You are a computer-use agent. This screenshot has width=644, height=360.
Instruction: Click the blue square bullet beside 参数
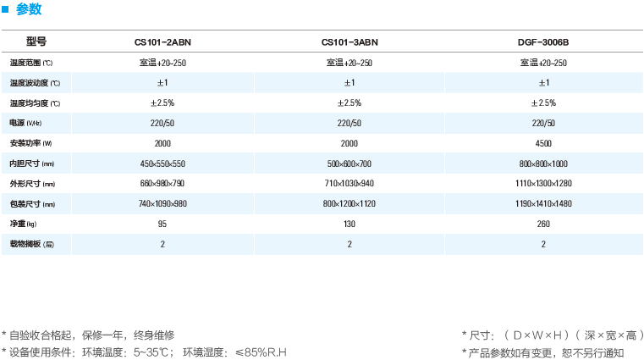(x=6, y=10)
